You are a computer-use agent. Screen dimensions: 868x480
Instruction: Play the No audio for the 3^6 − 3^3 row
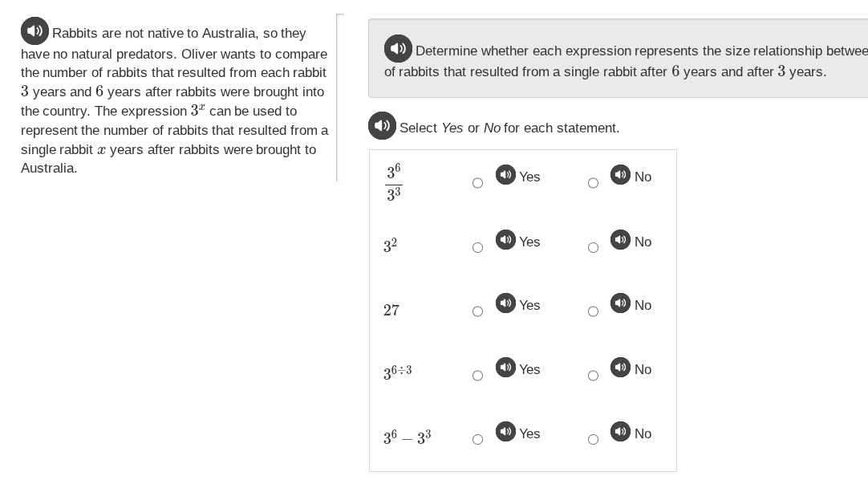(620, 431)
